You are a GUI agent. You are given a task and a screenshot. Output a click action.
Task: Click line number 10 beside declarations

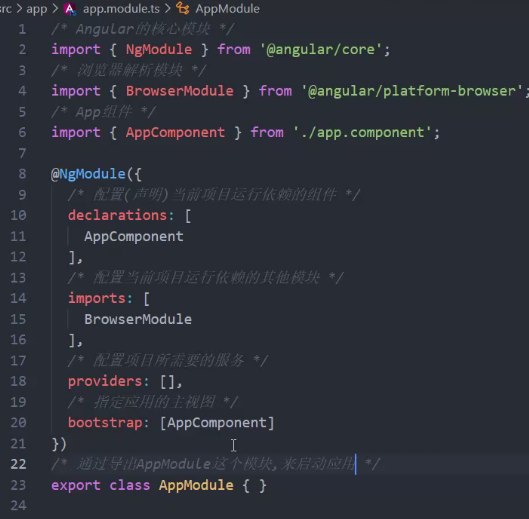18,215
